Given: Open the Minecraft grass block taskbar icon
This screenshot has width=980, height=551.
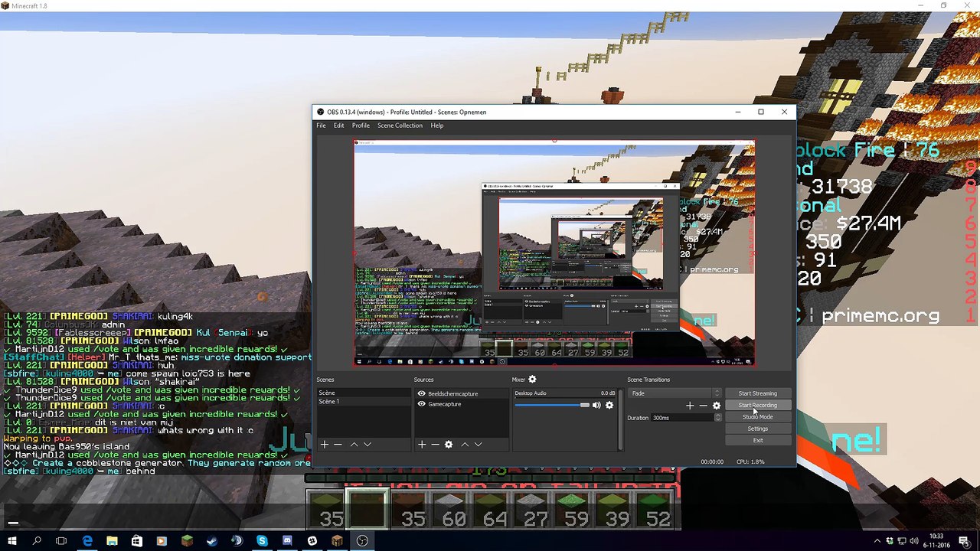Looking at the screenshot, I should point(187,541).
